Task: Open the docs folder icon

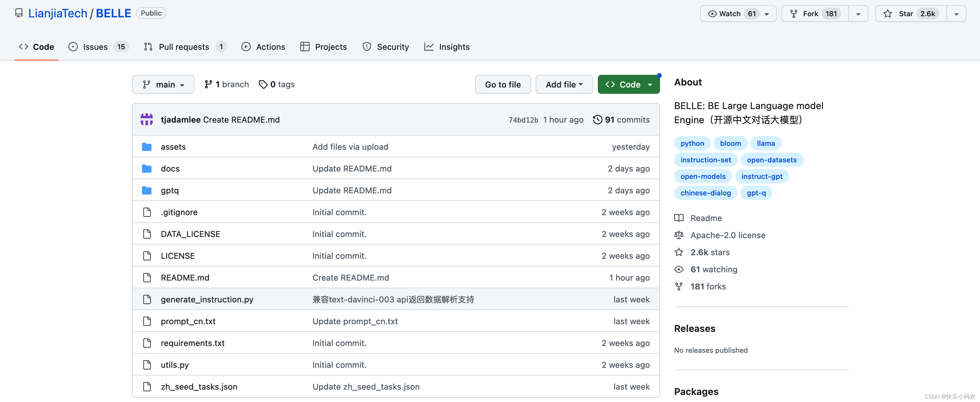Action: [x=146, y=169]
